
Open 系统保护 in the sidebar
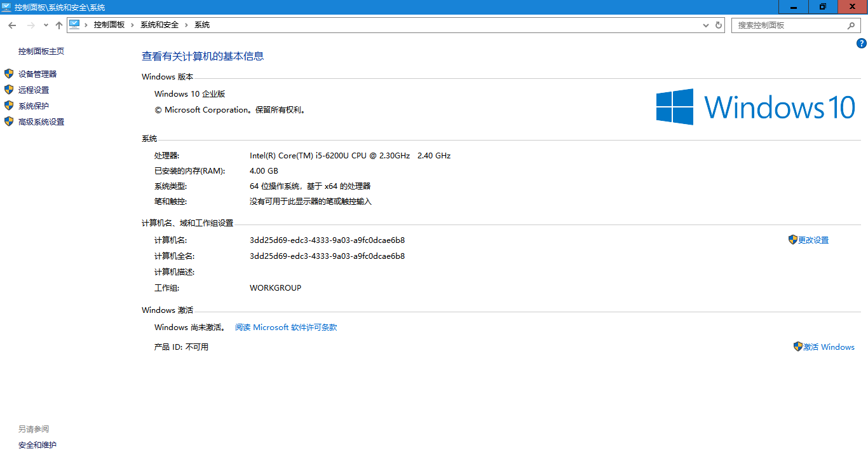coord(34,106)
